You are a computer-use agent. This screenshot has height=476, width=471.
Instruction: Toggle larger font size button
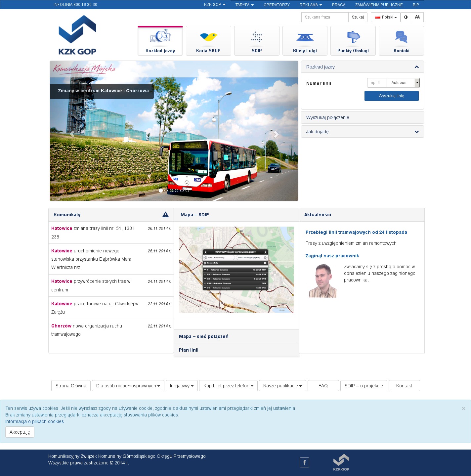(x=417, y=17)
